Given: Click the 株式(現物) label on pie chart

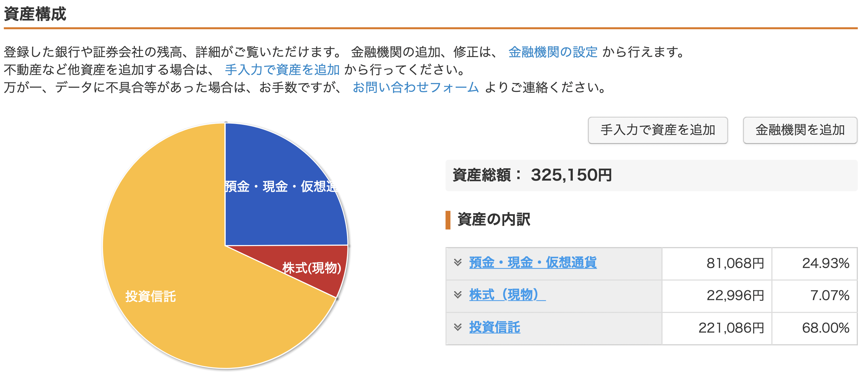Looking at the screenshot, I should coord(312,268).
